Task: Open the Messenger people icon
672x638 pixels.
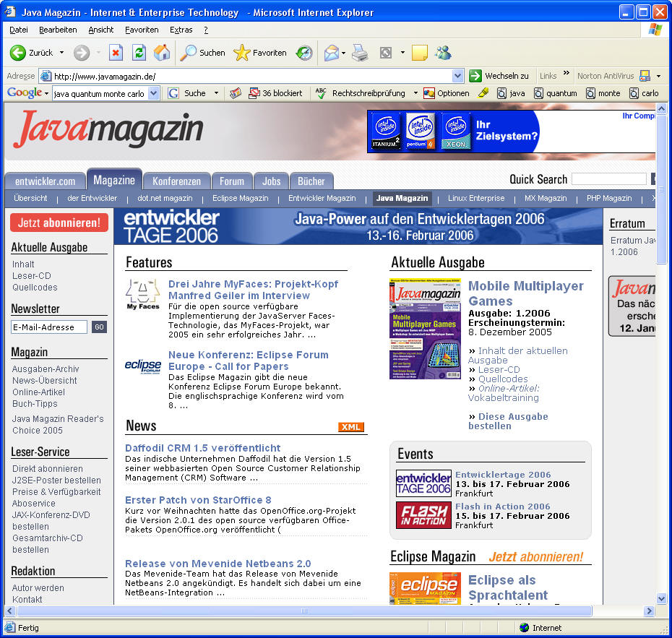Action: (443, 53)
